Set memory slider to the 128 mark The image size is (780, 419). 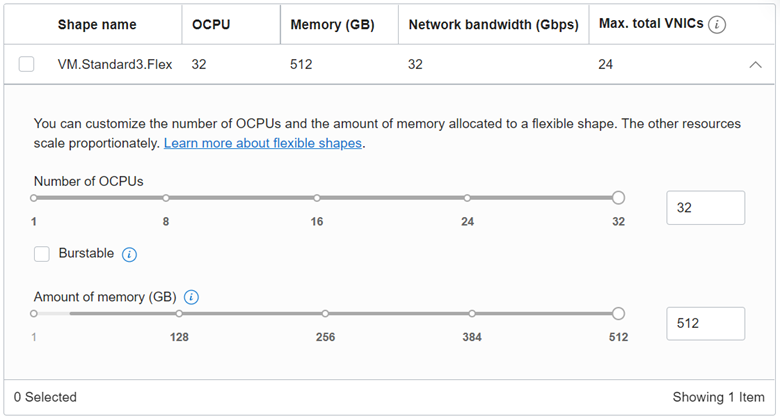(x=179, y=314)
